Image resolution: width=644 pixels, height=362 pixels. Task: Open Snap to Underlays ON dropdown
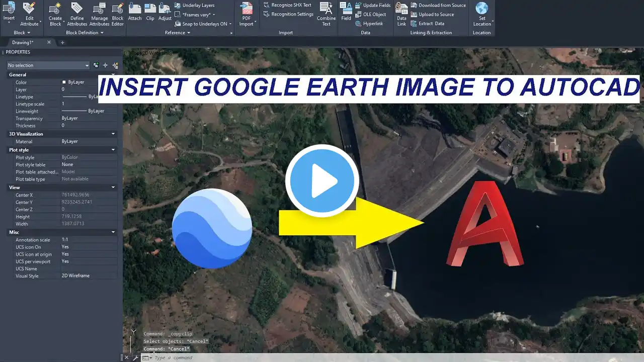coord(203,24)
